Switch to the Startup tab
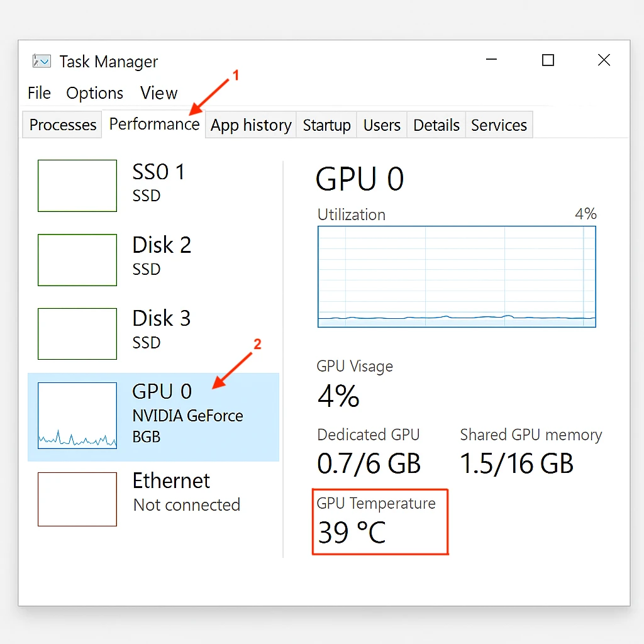 [326, 125]
